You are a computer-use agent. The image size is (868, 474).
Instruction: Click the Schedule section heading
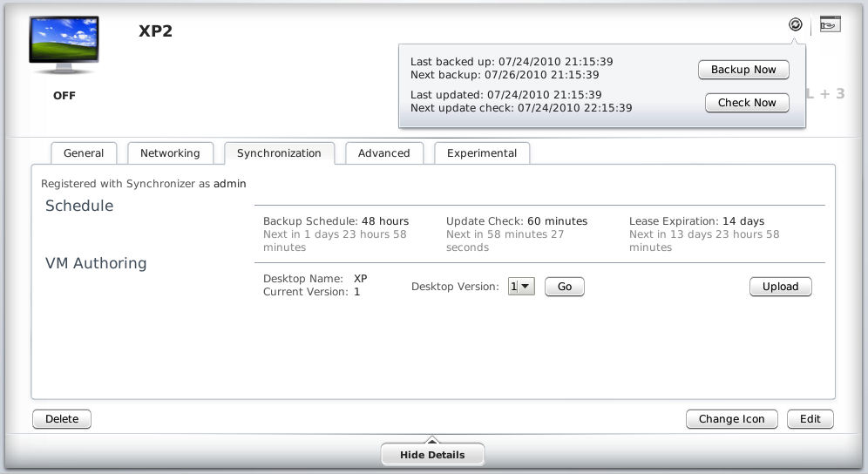[79, 206]
